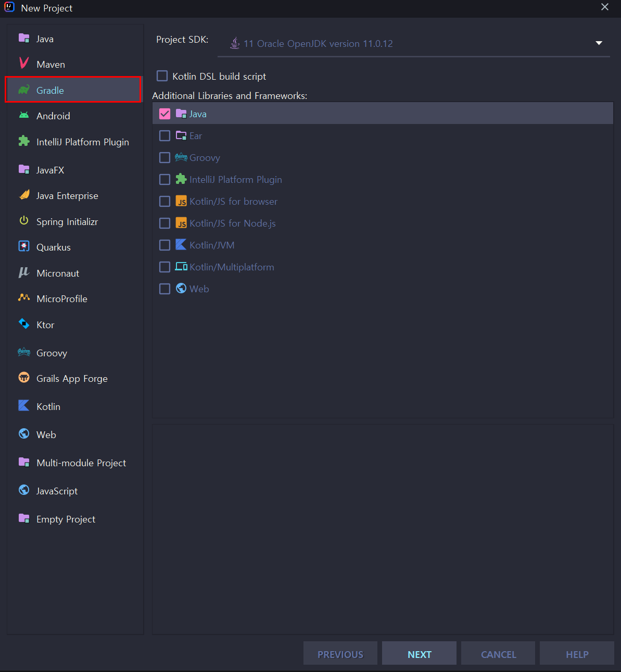Check the Ear framework checkbox

(164, 135)
